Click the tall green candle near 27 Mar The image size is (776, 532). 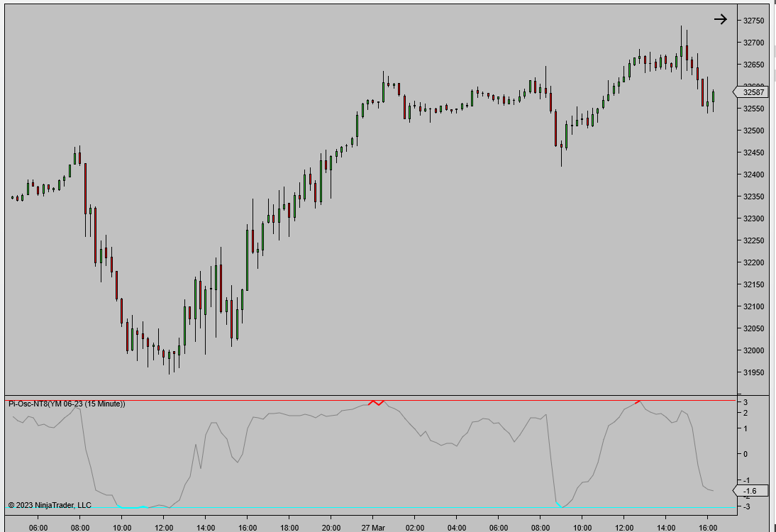(384, 92)
